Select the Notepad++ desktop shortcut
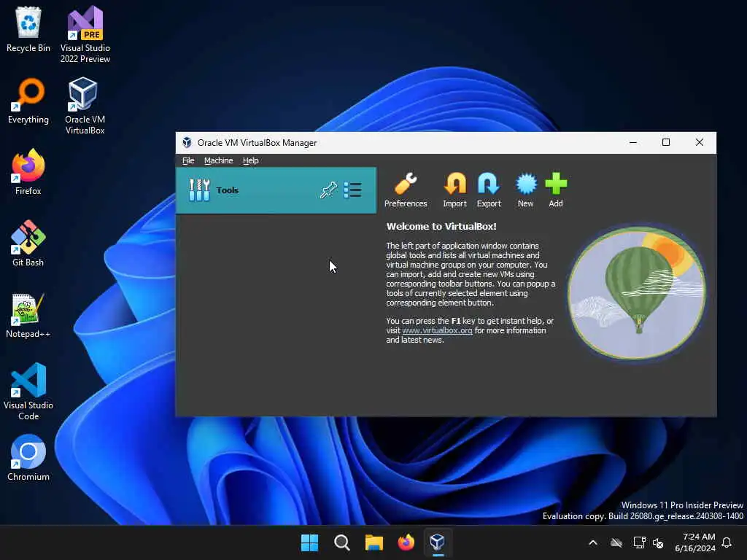747x560 pixels. (x=28, y=315)
